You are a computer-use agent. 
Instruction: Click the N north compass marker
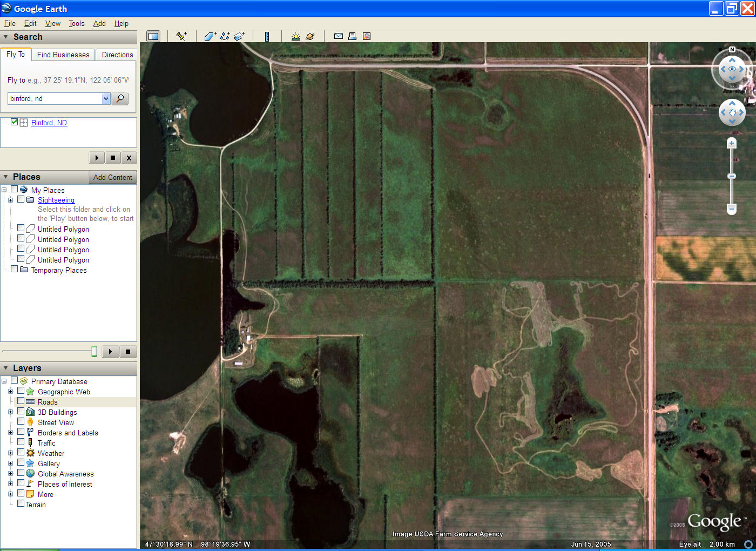click(x=732, y=50)
